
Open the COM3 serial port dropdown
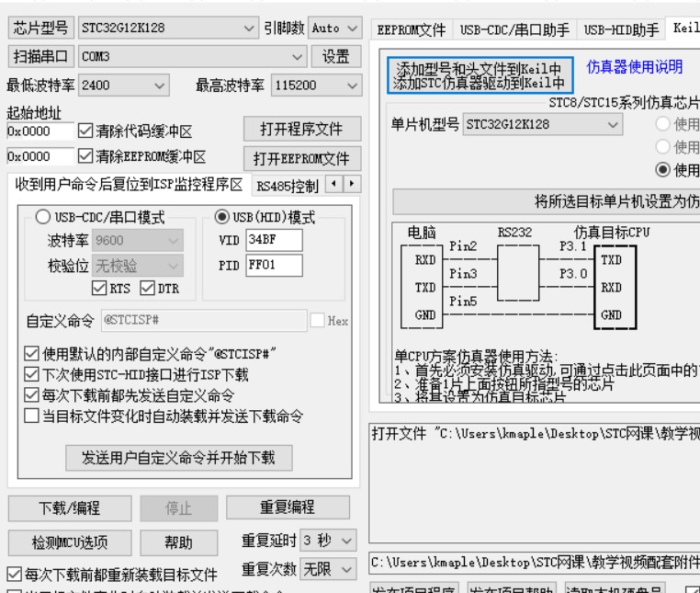pos(191,56)
